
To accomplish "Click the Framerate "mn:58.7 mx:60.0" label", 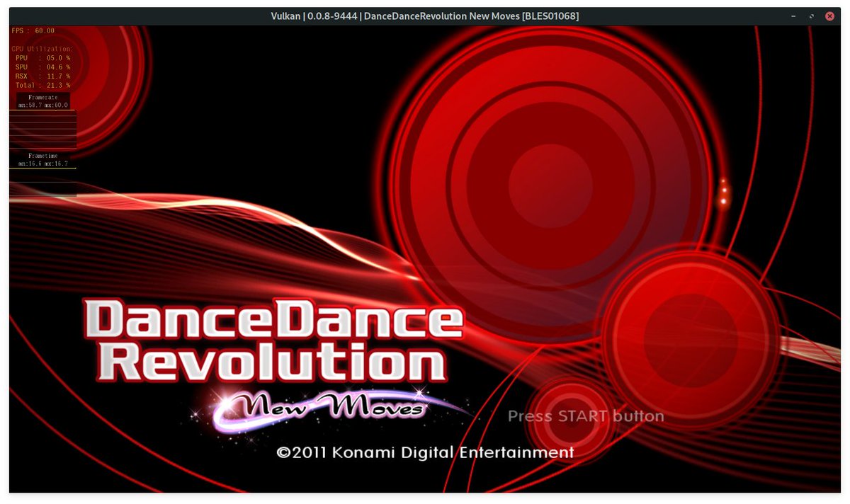I will [x=43, y=105].
